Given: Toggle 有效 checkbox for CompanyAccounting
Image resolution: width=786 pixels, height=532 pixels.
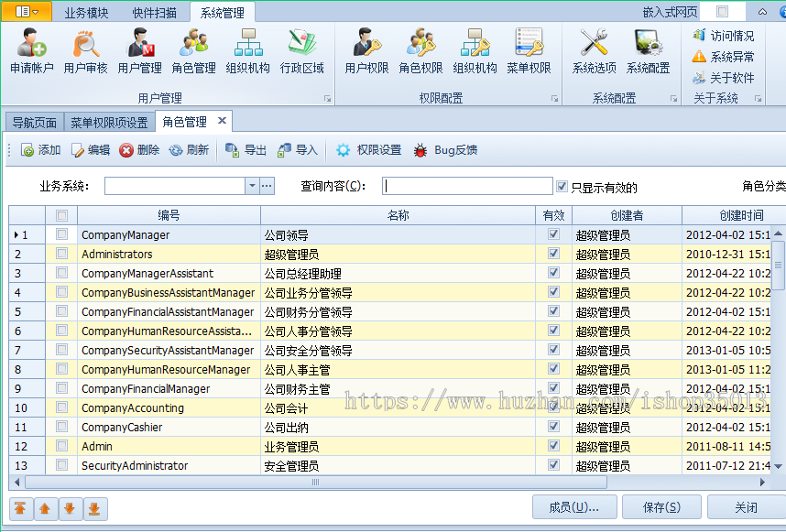Looking at the screenshot, I should (x=553, y=407).
